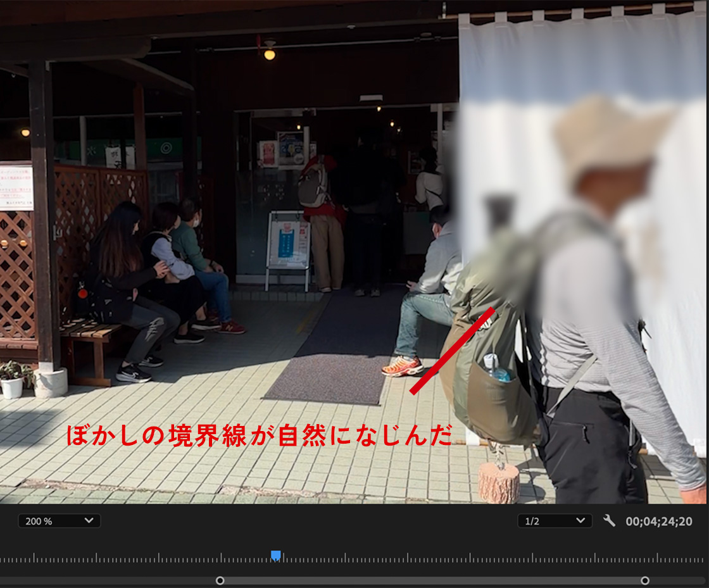
Task: Click the glowing ceiling lamp in the preview
Action: point(270,54)
